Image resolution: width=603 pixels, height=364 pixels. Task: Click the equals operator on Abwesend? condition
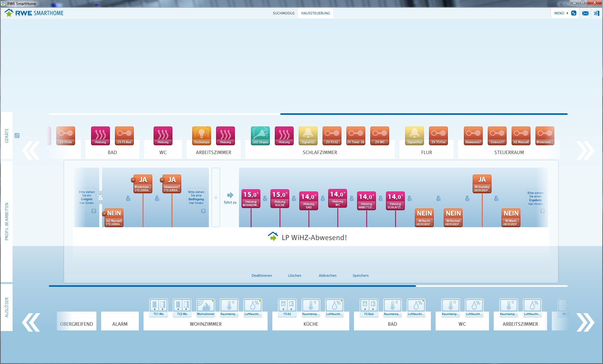[162, 180]
